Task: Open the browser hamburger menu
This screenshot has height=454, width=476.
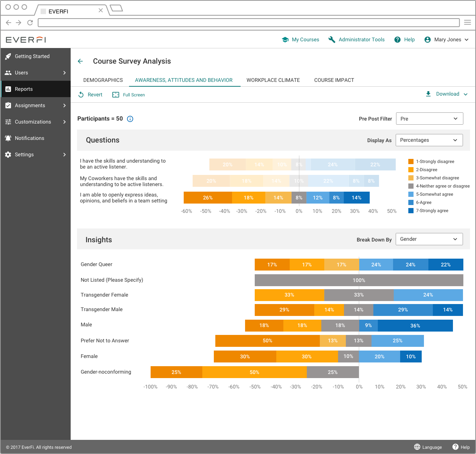Action: [467, 23]
